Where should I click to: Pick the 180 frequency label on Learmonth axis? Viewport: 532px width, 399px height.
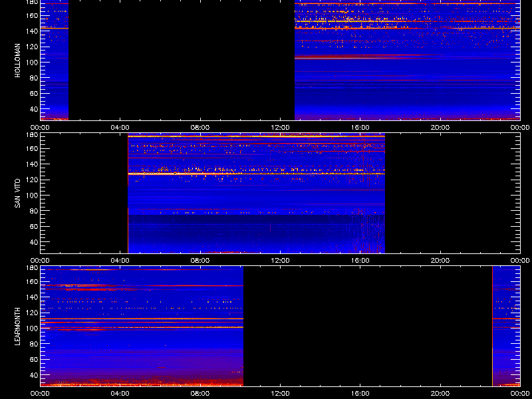click(31, 268)
